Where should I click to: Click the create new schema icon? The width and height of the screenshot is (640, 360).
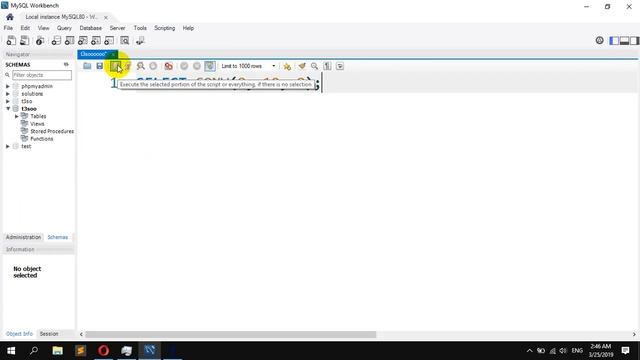56,40
